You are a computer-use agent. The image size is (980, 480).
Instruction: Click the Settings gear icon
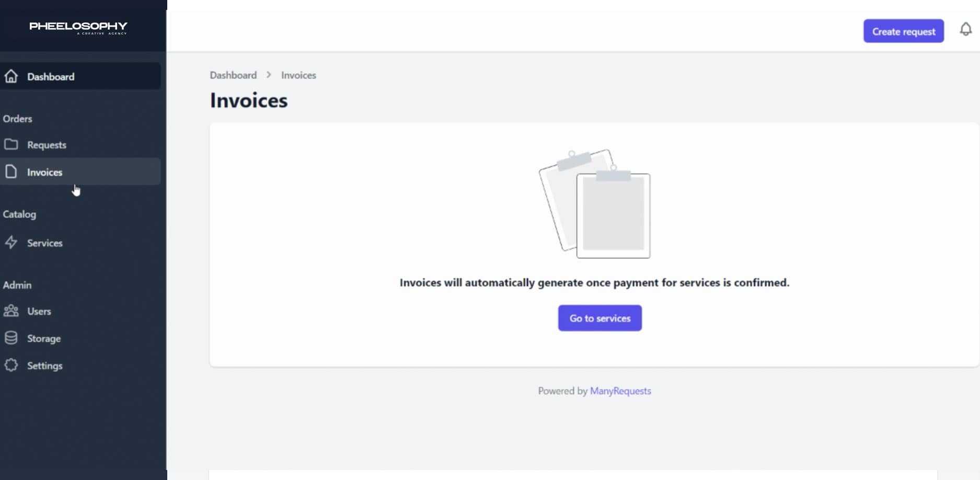click(x=11, y=365)
